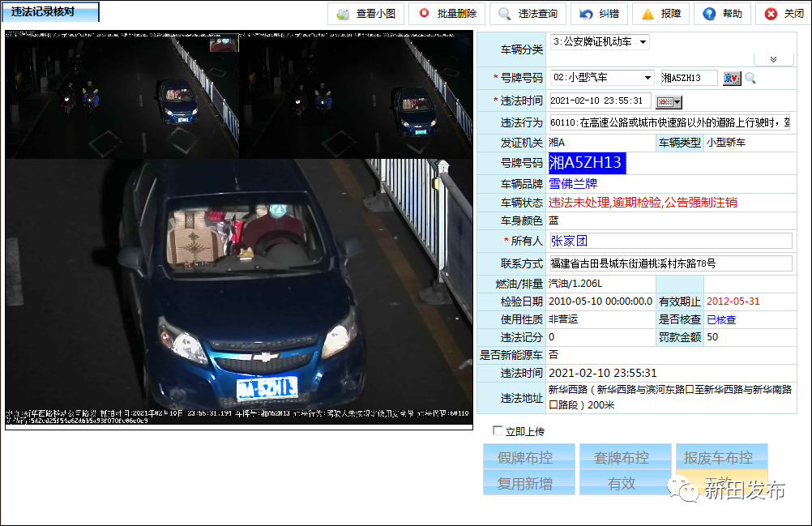Image resolution: width=812 pixels, height=526 pixels.
Task: Click the 已核查 link
Action: tap(721, 319)
